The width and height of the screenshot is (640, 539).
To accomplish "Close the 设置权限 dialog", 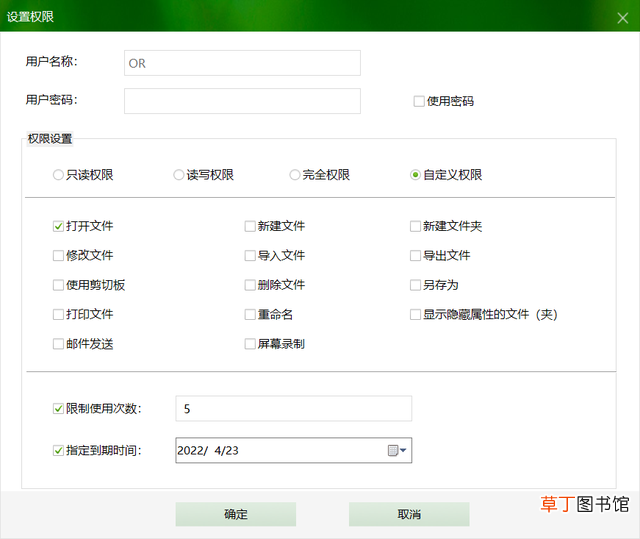I will point(622,18).
